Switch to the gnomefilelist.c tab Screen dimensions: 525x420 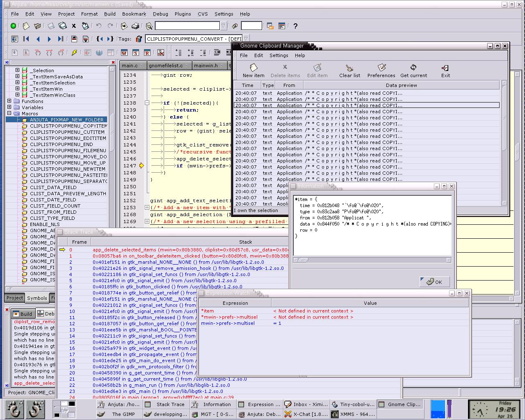pos(166,65)
